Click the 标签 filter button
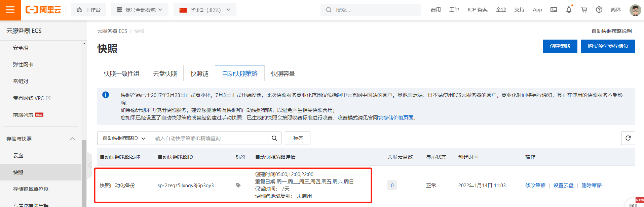Screen dimensions: 644x207 (x=298, y=138)
